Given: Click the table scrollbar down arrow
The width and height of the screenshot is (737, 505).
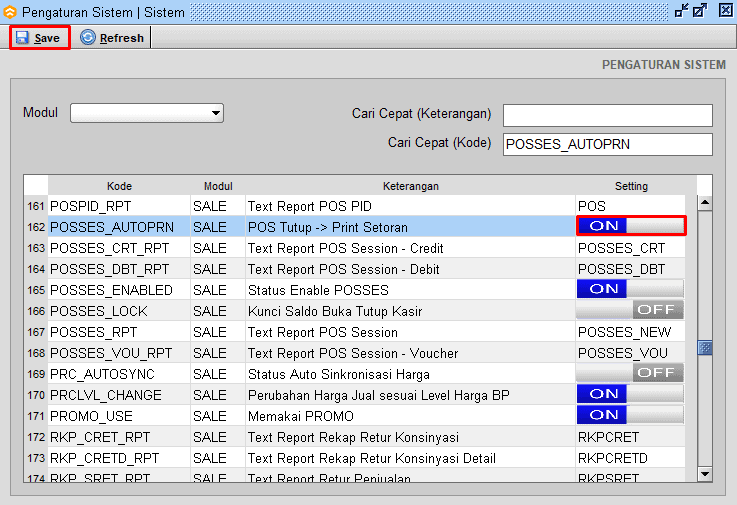Looking at the screenshot, I should point(705,473).
